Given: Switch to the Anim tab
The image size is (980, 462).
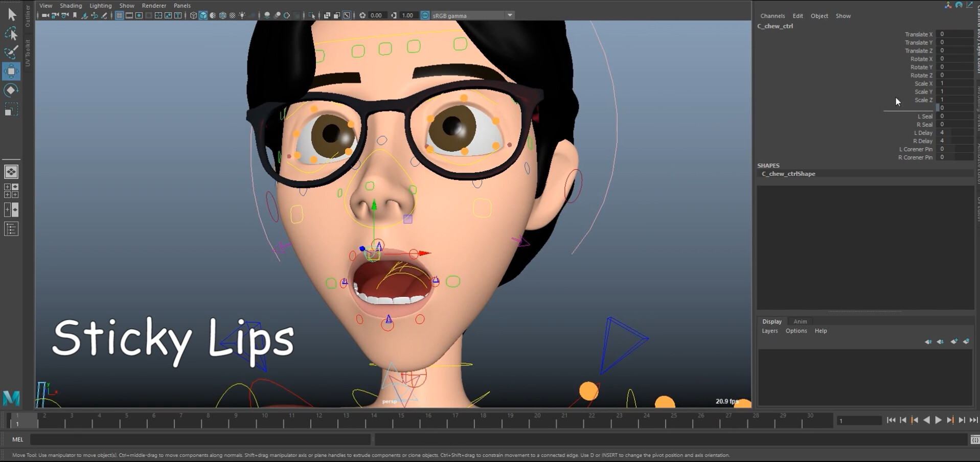Looking at the screenshot, I should coord(800,321).
